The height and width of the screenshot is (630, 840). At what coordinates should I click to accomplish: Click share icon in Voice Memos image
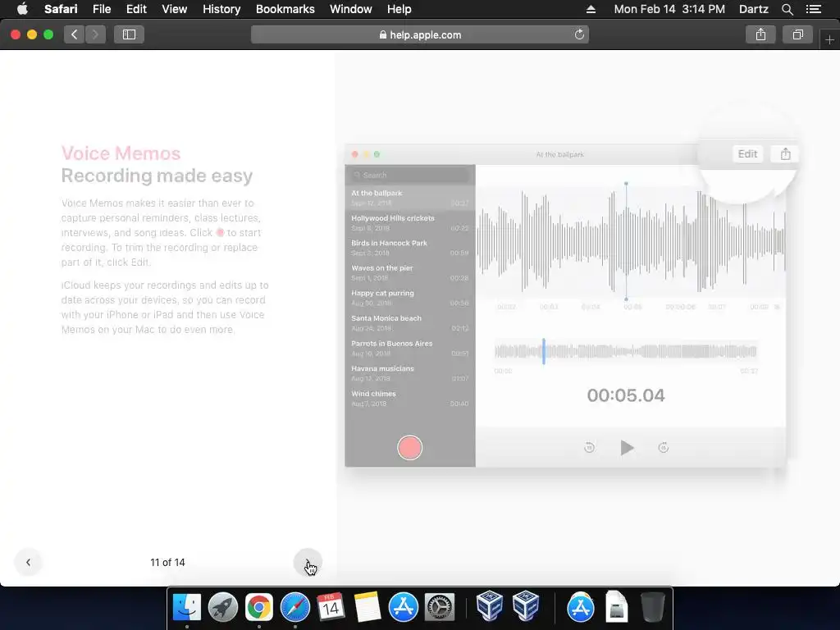pos(785,154)
